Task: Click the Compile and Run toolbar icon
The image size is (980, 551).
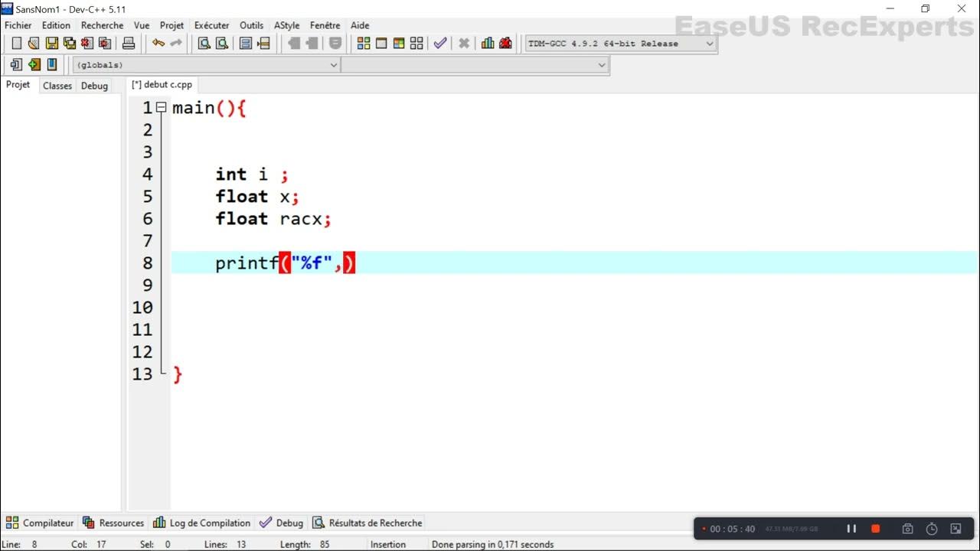Action: coord(399,44)
